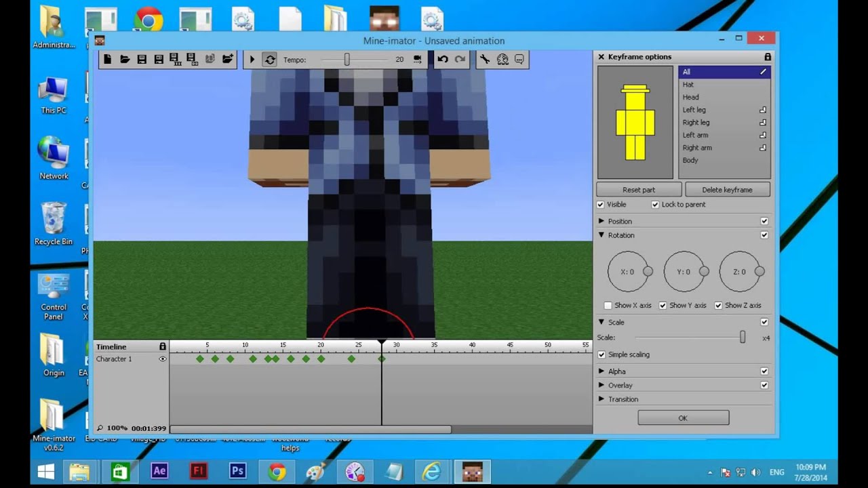Toggle the Position section checkbox

[x=764, y=222]
